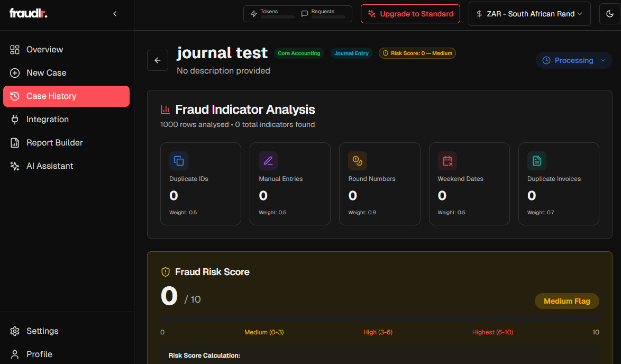Open Settings
The image size is (621, 364).
pyautogui.click(x=66, y=331)
